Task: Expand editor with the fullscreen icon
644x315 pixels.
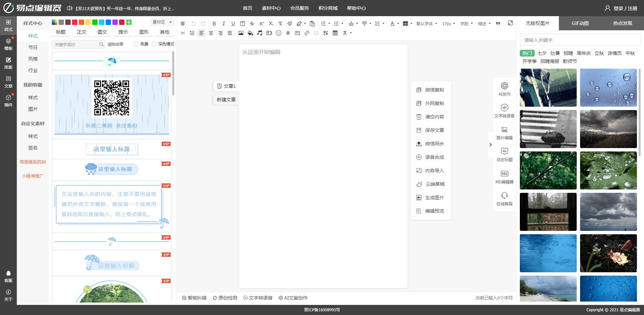Action: pos(510,23)
